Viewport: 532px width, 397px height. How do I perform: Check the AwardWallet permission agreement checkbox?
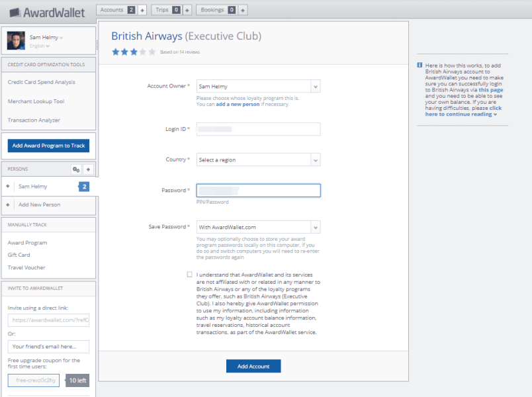pyautogui.click(x=189, y=275)
